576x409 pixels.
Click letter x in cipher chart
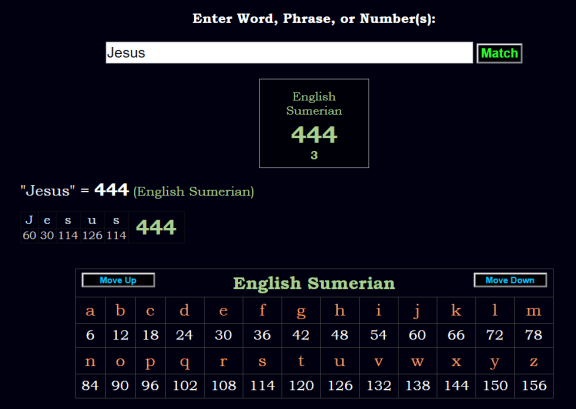[456, 361]
